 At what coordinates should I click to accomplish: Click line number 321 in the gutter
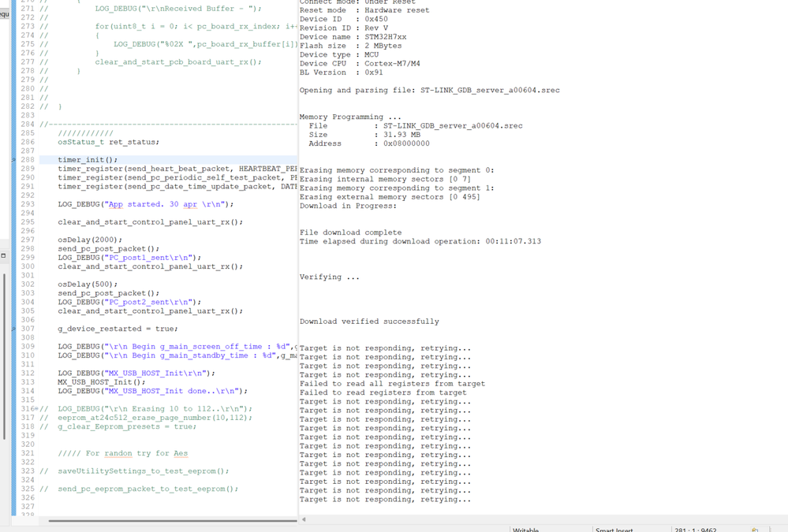28,454
